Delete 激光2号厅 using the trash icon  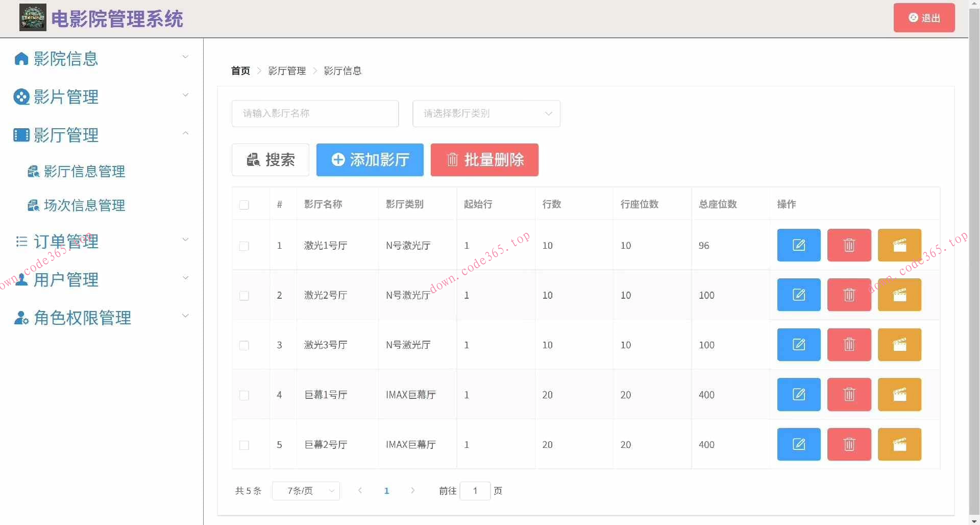[849, 295]
